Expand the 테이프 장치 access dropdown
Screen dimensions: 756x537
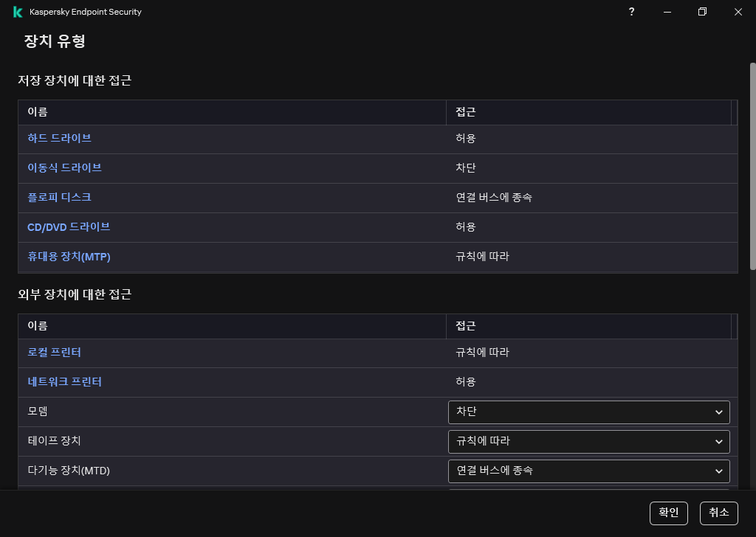[x=588, y=441]
